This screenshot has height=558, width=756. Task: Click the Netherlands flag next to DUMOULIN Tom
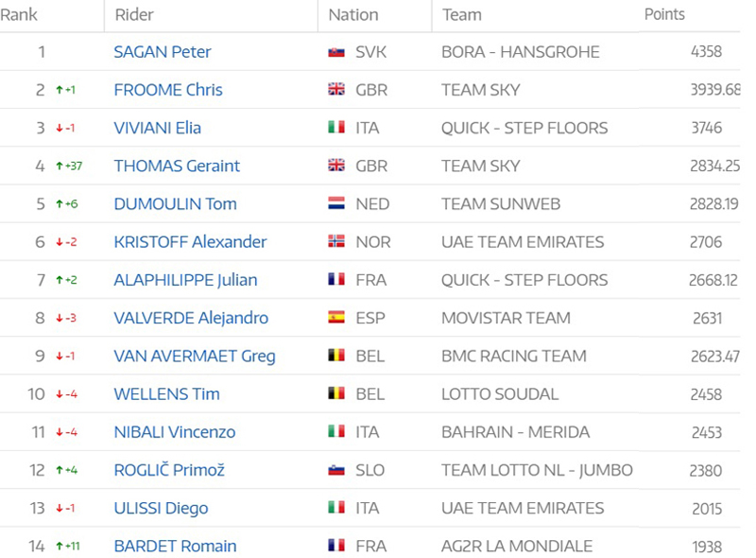coord(335,204)
